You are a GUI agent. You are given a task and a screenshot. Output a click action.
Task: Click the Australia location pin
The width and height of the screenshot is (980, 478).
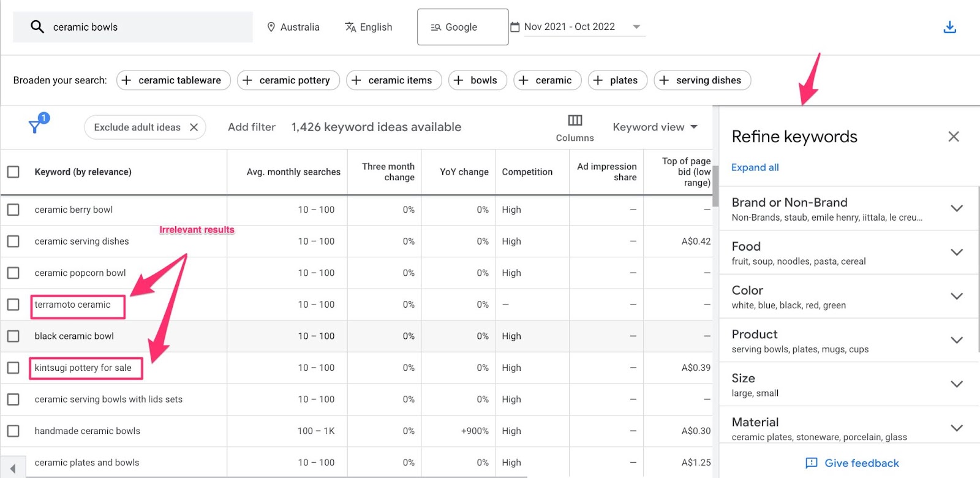click(271, 27)
